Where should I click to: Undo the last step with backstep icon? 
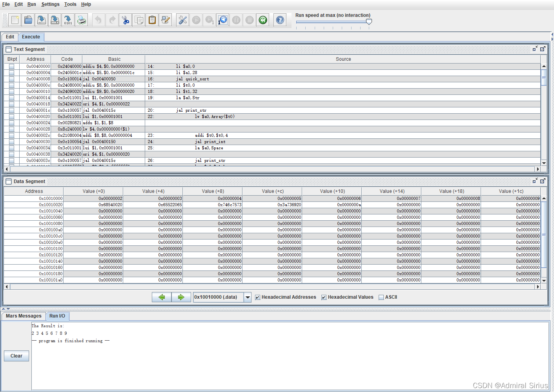(223, 20)
